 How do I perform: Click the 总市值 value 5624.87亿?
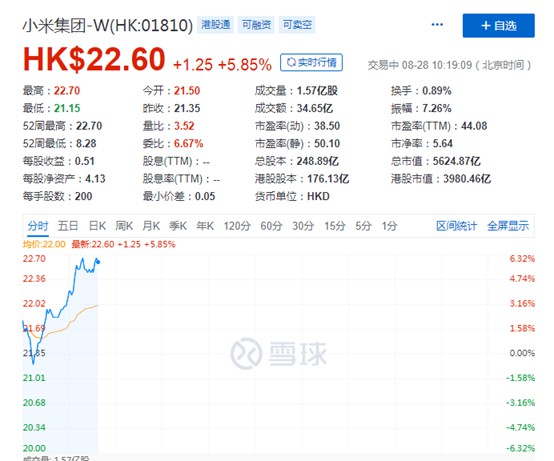tap(456, 161)
